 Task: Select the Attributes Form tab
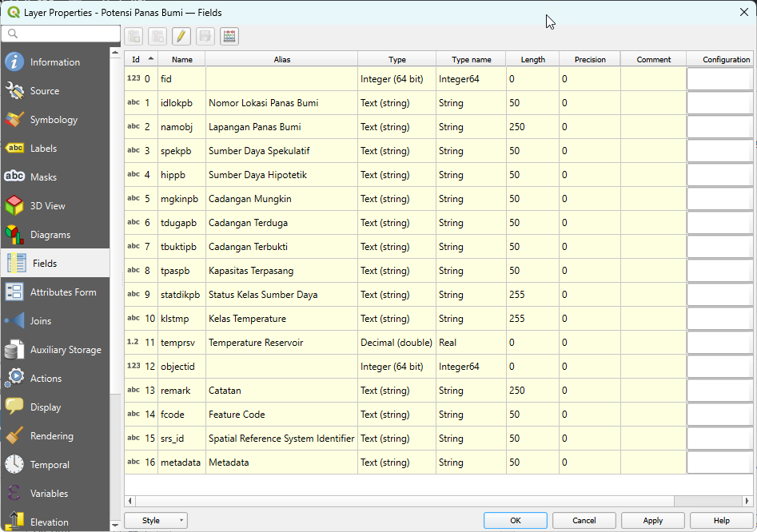pyautogui.click(x=62, y=292)
